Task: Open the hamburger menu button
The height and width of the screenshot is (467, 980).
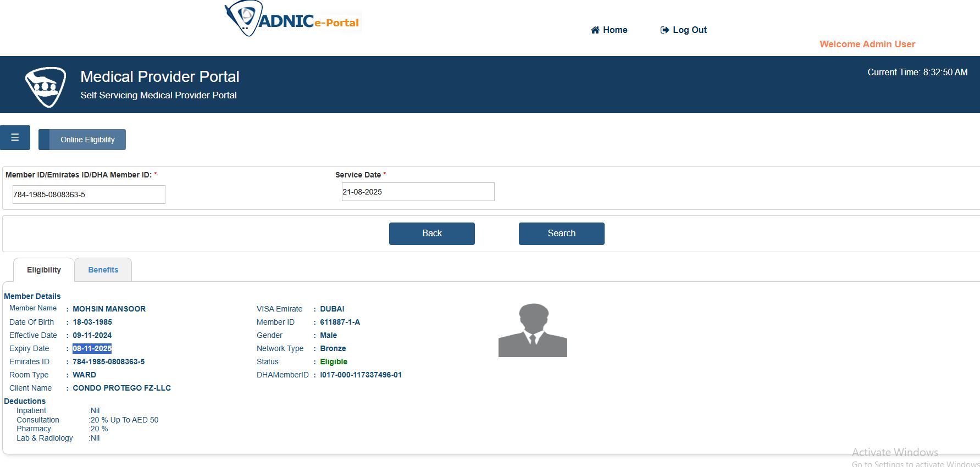Action: pyautogui.click(x=15, y=137)
